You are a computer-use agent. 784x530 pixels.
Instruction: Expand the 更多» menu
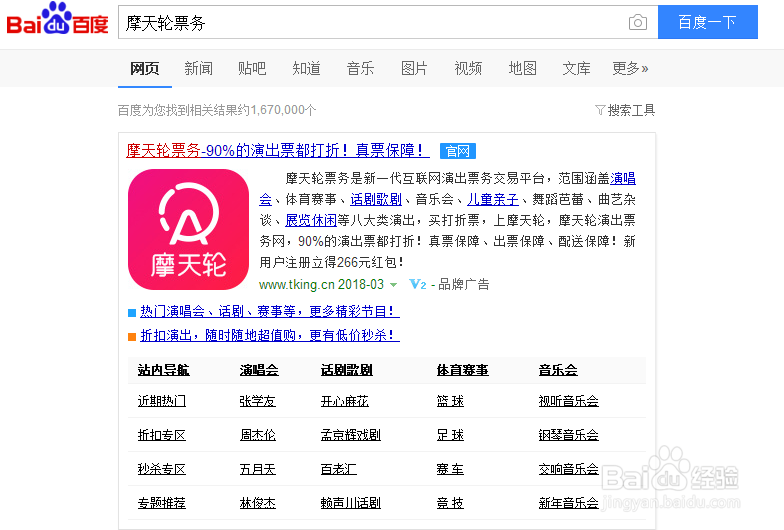pyautogui.click(x=630, y=68)
